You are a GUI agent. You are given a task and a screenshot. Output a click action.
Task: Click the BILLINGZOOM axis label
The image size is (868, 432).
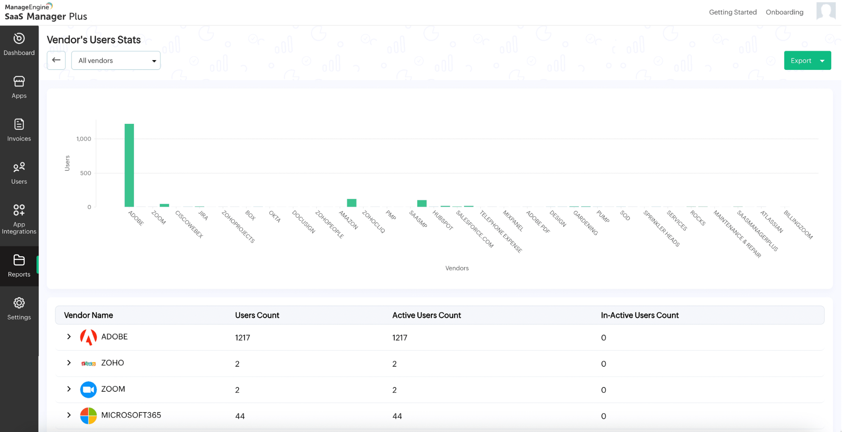(798, 225)
